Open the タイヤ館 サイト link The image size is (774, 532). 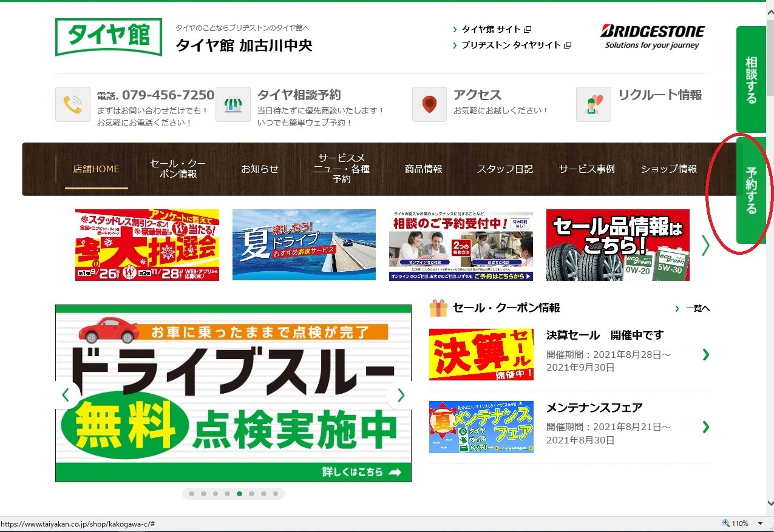coord(492,29)
